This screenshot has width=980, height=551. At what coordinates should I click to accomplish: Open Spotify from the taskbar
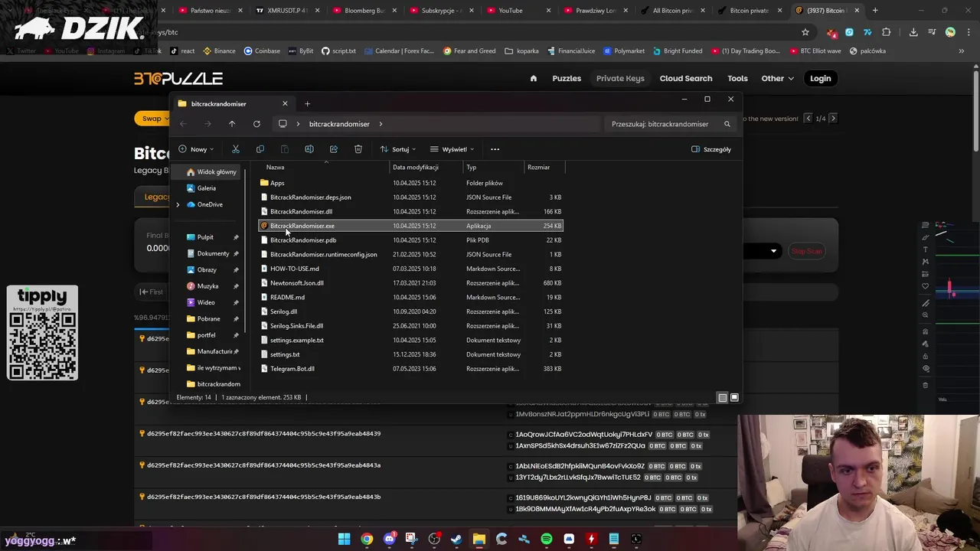[546, 539]
